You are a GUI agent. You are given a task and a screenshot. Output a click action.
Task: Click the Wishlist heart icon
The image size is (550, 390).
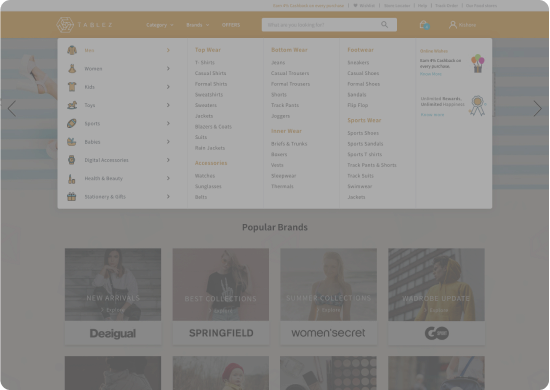click(x=355, y=6)
